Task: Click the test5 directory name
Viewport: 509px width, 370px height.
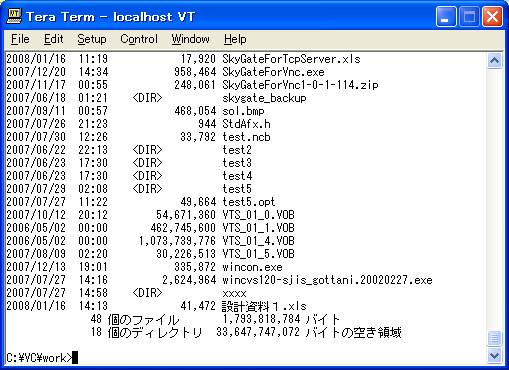Action: 237,189
